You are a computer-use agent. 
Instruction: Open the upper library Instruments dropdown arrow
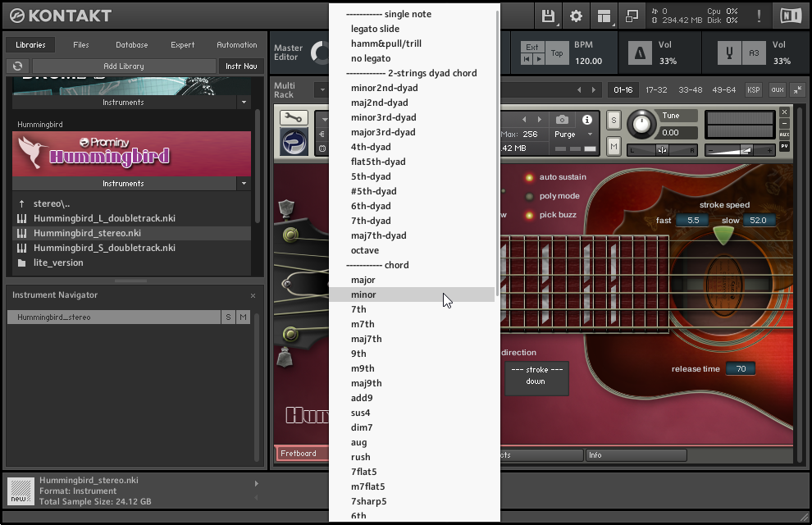(x=244, y=102)
